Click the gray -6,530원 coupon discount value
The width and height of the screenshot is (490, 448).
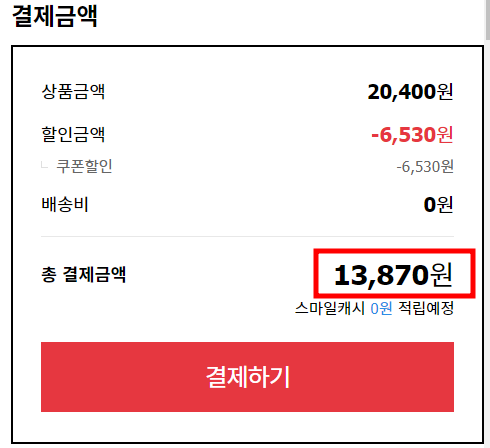coord(425,167)
